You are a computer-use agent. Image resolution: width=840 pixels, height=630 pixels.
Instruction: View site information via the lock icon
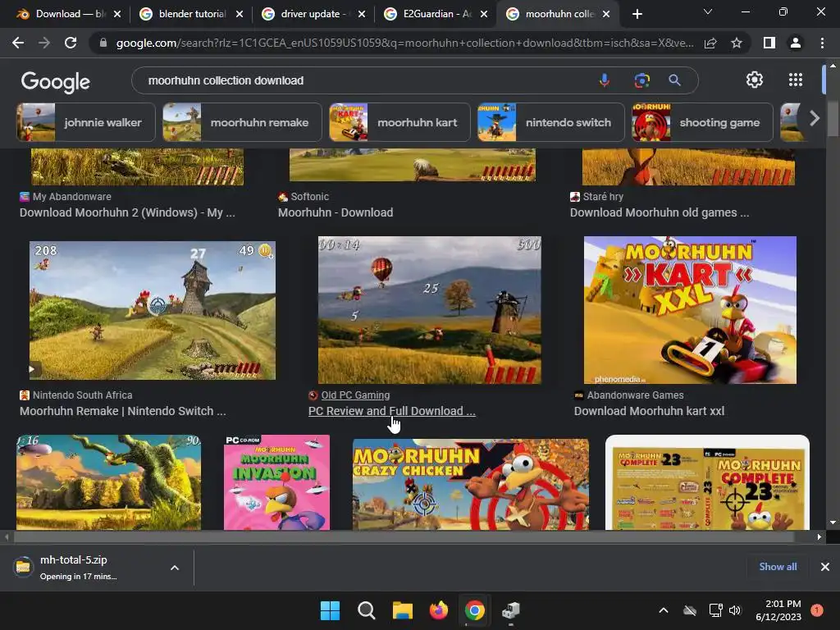pos(103,43)
